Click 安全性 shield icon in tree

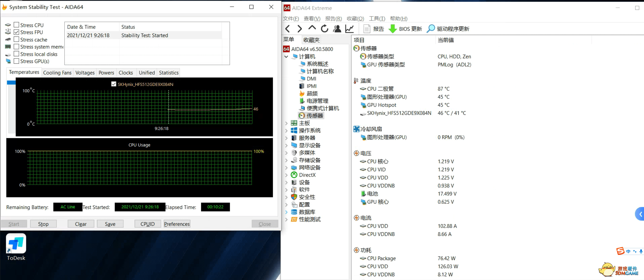click(294, 197)
